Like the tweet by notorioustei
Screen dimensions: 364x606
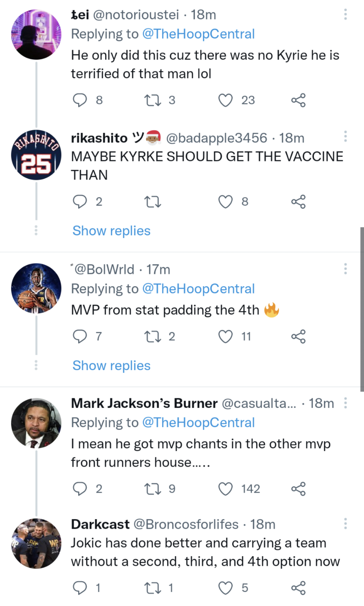[x=226, y=100]
